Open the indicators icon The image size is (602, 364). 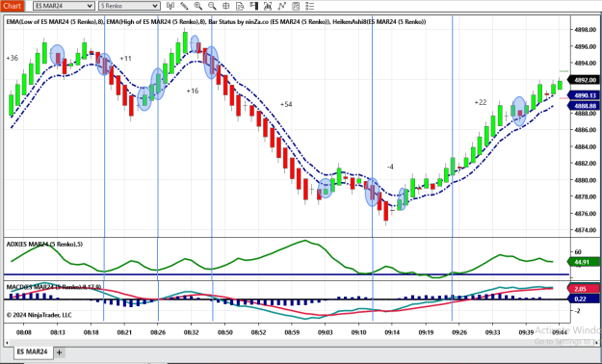[282, 6]
